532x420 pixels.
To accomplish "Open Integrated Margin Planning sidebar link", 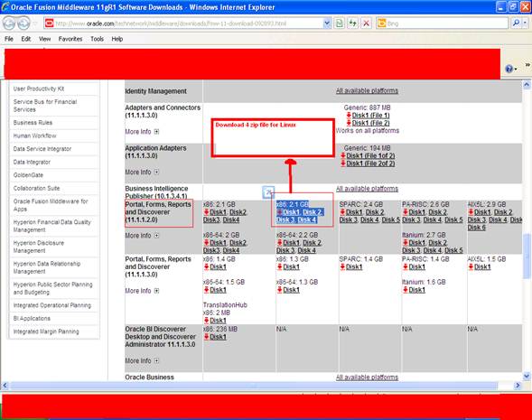I will pyautogui.click(x=46, y=331).
